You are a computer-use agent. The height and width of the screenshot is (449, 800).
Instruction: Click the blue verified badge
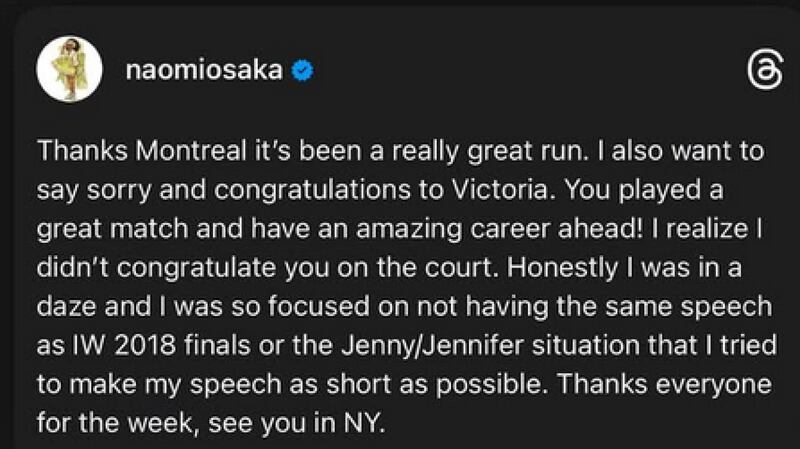(x=303, y=70)
